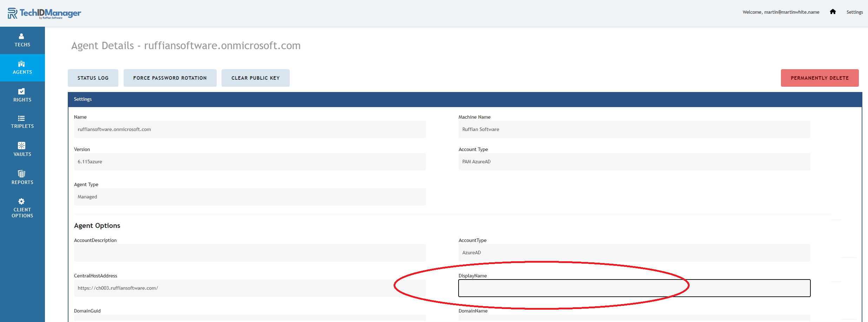Focus the DisplayName input field

point(634,288)
